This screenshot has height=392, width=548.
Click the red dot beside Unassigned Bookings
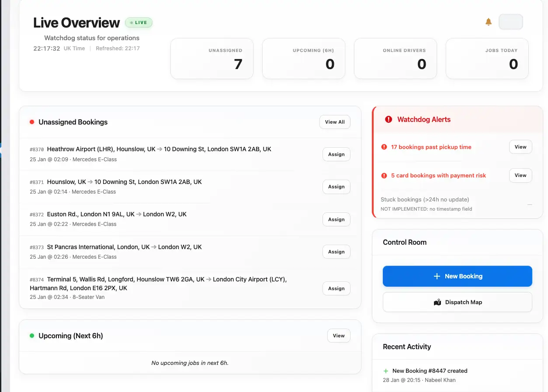32,122
